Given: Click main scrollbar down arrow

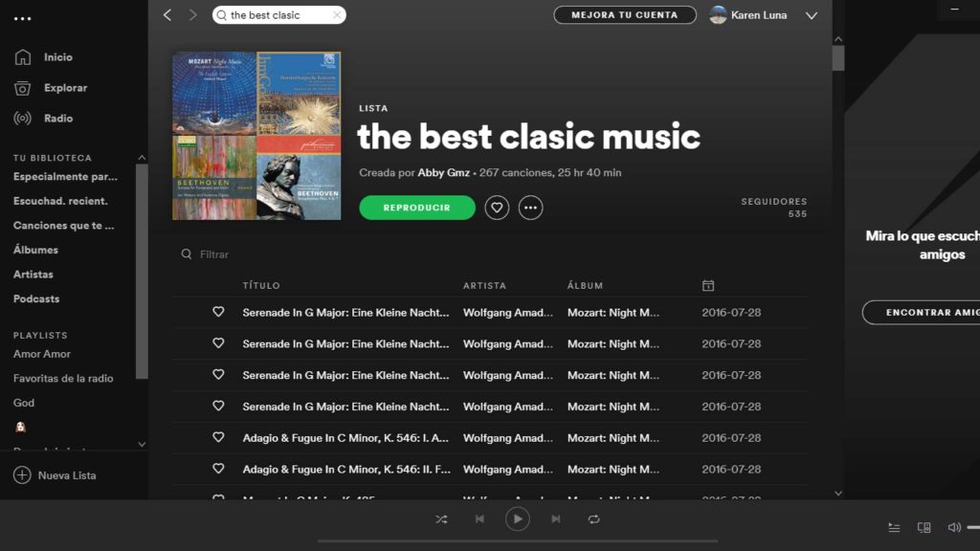Looking at the screenshot, I should coord(838,493).
